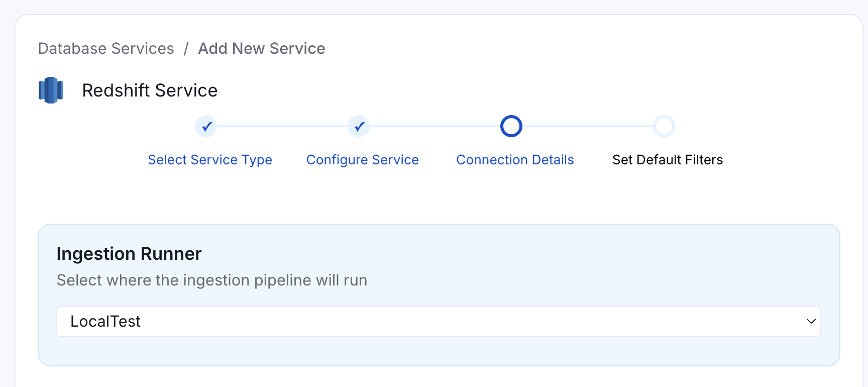Click progress line before Set Default Filters step
The height and width of the screenshot is (387, 868).
(588, 126)
